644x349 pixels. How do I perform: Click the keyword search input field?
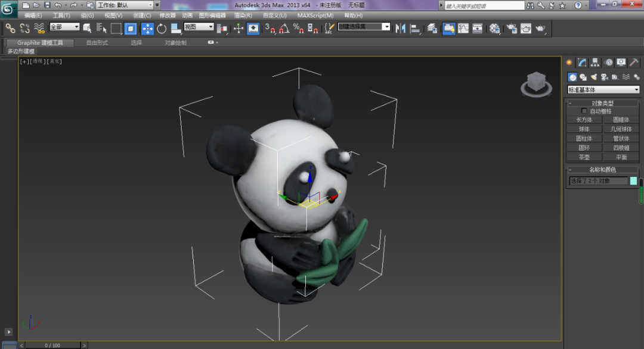[485, 6]
